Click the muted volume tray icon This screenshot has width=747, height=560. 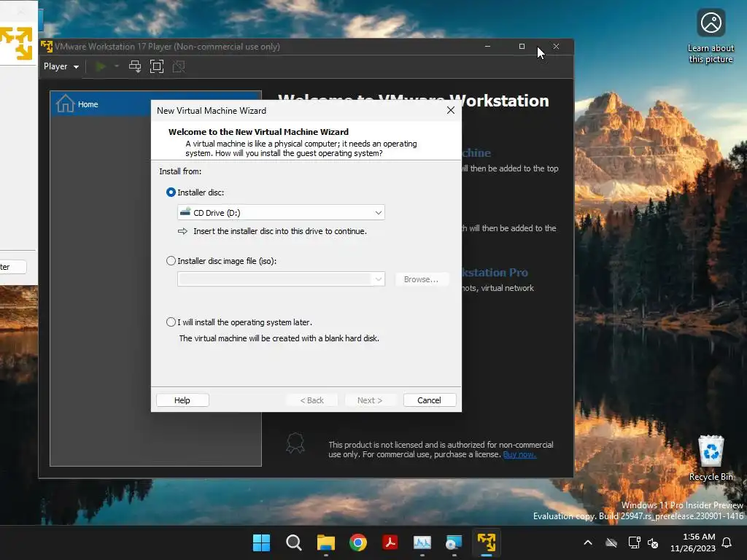[x=653, y=542]
